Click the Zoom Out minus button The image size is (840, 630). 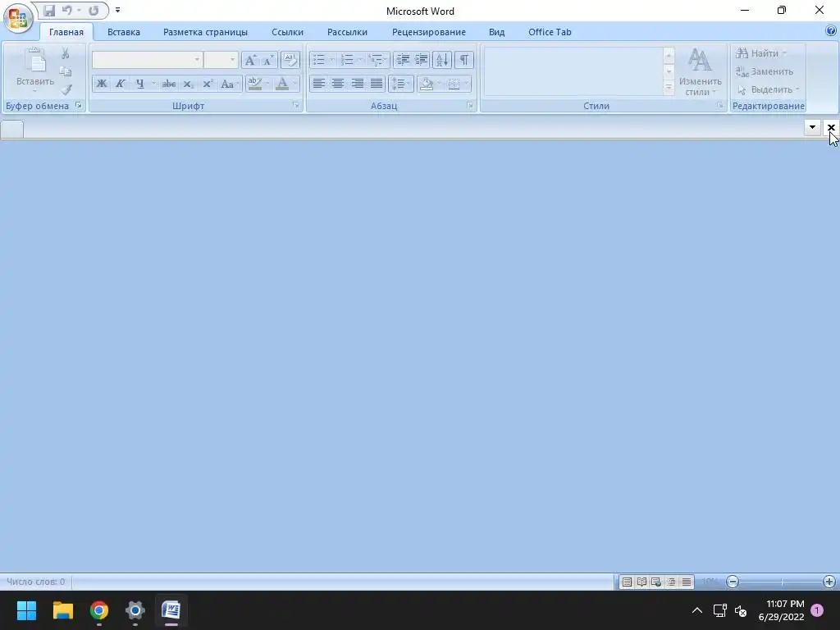pos(733,582)
